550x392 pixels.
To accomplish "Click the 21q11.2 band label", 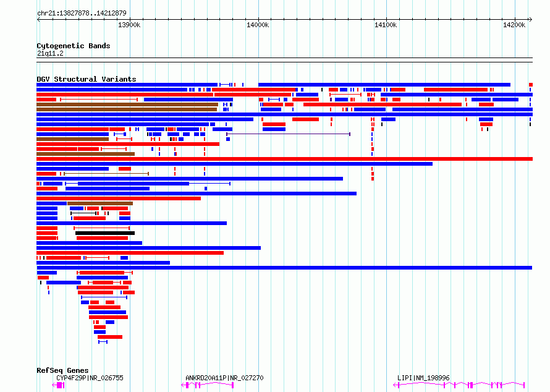I will coord(50,53).
